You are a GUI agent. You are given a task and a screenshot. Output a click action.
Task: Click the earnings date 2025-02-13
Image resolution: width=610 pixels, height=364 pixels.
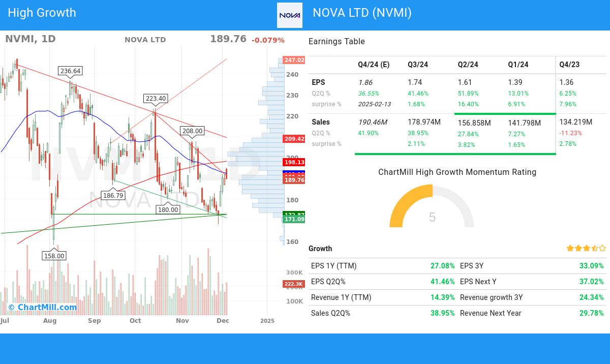pos(375,104)
